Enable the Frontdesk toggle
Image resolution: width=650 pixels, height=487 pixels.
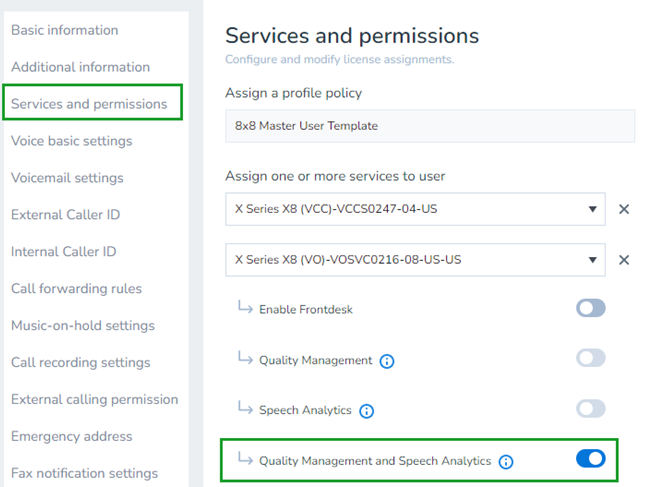click(x=591, y=309)
